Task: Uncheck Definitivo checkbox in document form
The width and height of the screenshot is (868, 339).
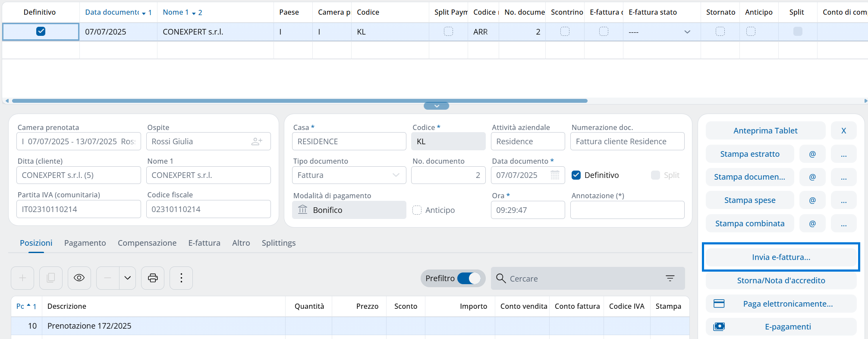Action: (576, 175)
